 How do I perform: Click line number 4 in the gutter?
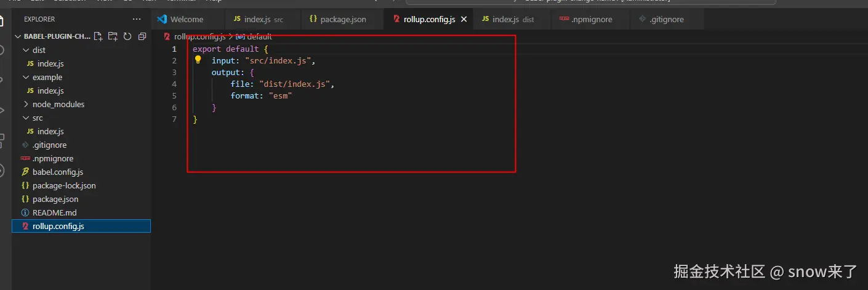[174, 84]
